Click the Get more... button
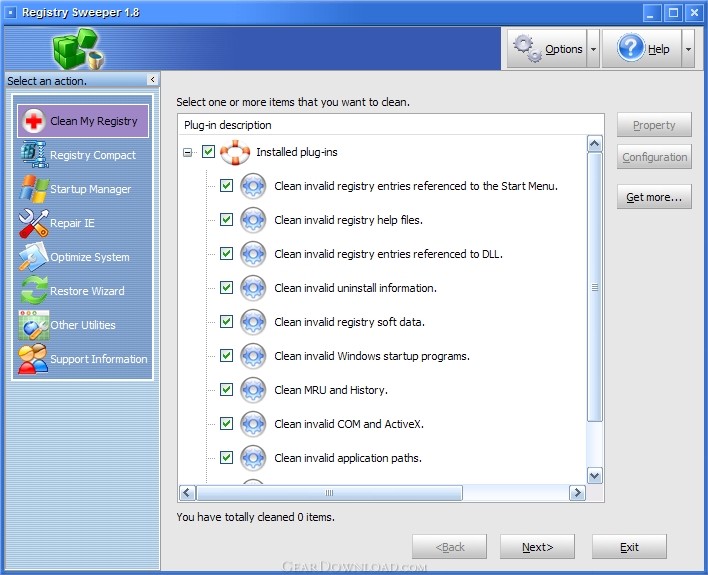 click(654, 197)
